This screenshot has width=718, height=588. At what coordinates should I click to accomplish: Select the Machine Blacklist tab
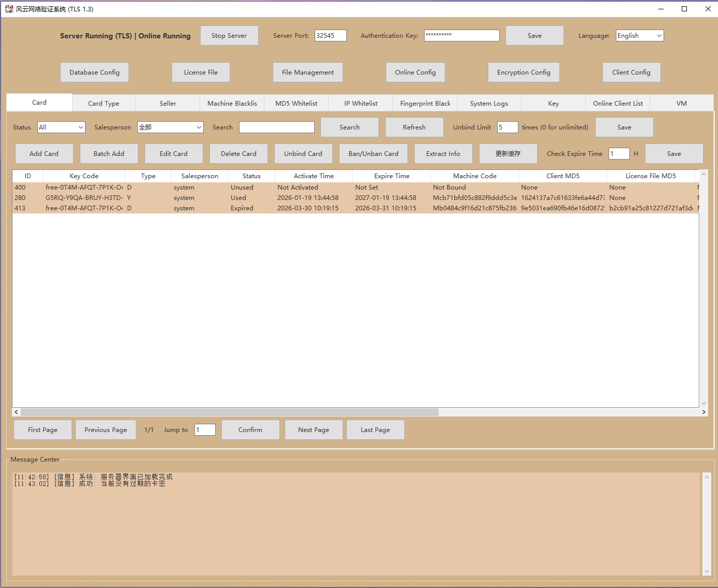click(232, 104)
